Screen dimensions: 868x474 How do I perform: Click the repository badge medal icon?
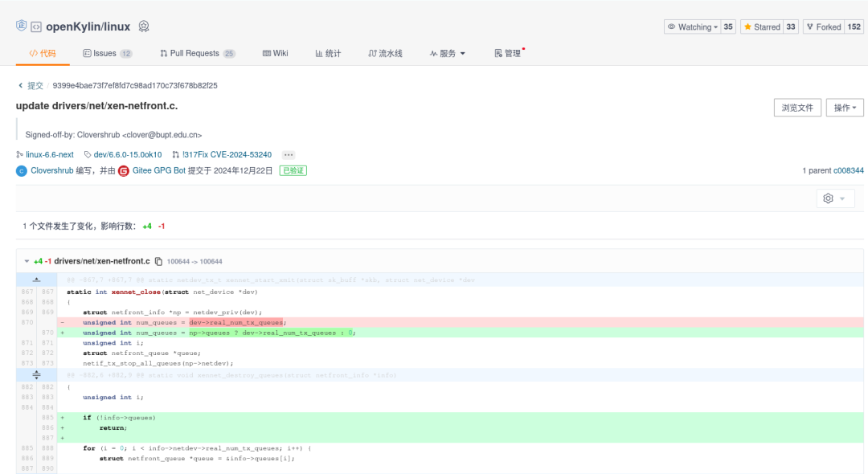click(x=144, y=27)
